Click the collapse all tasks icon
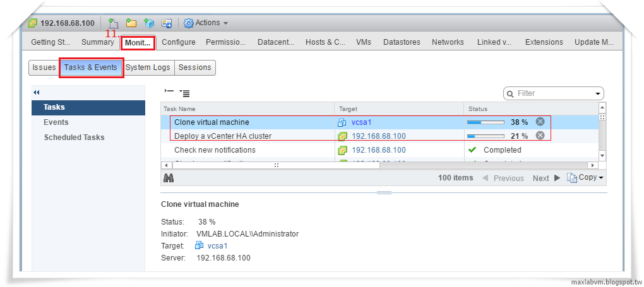Screen dimensions: 644x287 click(169, 91)
